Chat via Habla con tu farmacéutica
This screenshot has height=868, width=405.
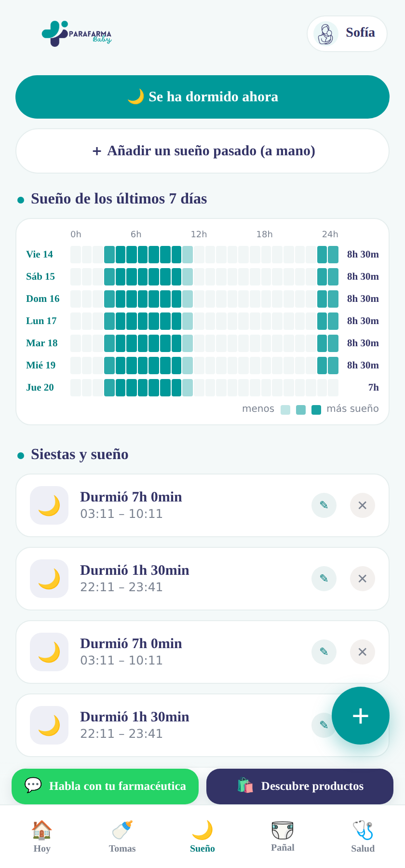pyautogui.click(x=105, y=787)
